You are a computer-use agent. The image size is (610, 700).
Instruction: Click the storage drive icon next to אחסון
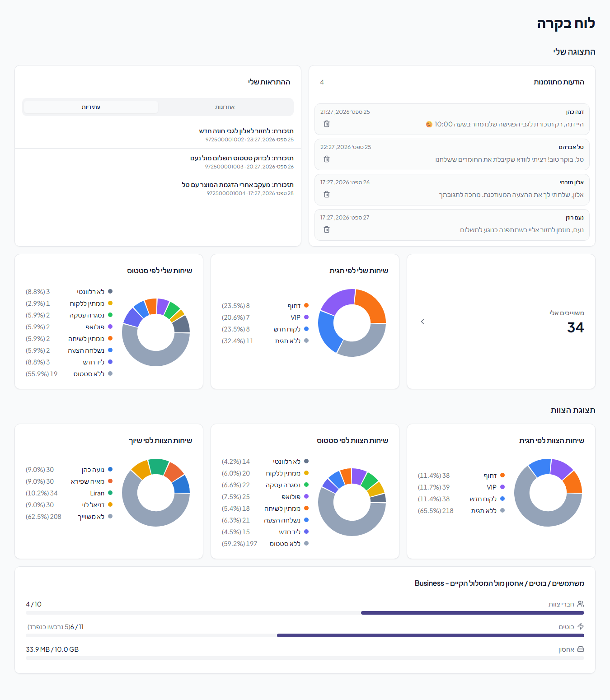tap(581, 649)
